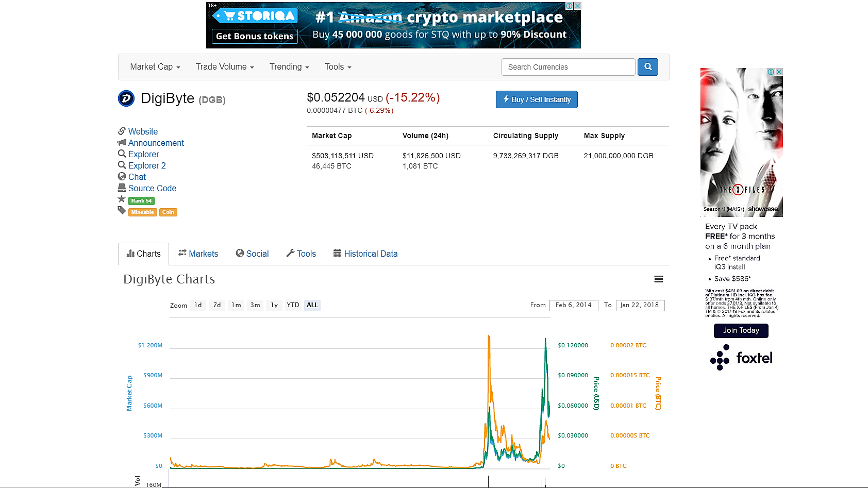The height and width of the screenshot is (488, 868).
Task: Click the From date field showing Feb 6, 2014
Action: 574,305
